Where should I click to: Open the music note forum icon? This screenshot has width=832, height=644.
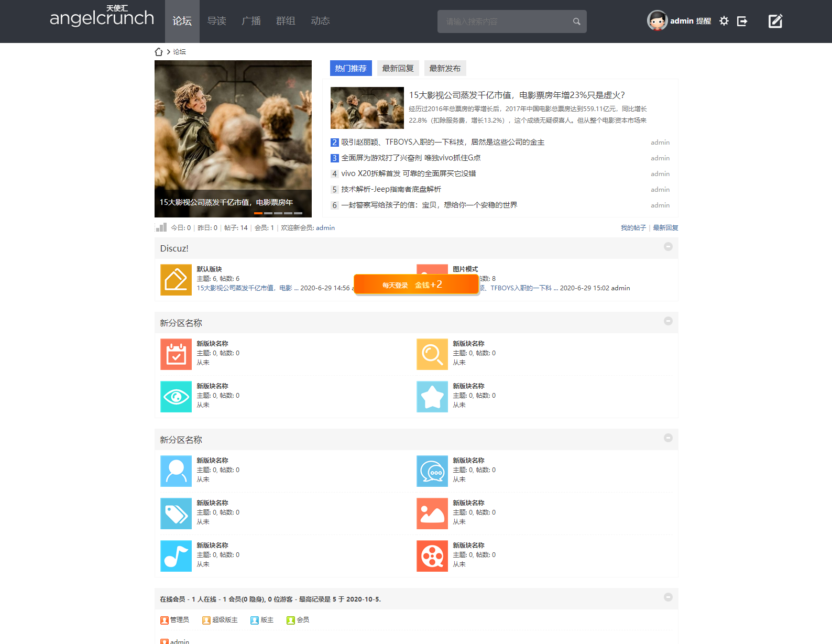176,556
